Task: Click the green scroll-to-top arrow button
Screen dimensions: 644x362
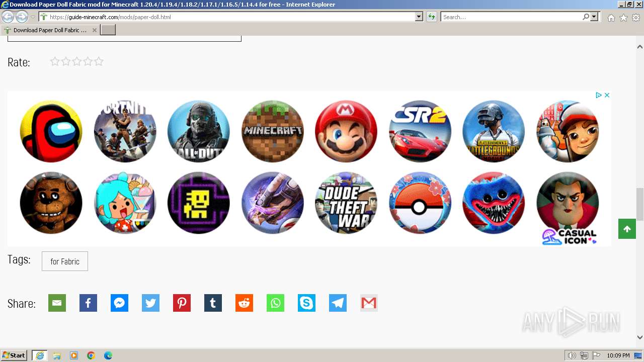Action: click(627, 229)
